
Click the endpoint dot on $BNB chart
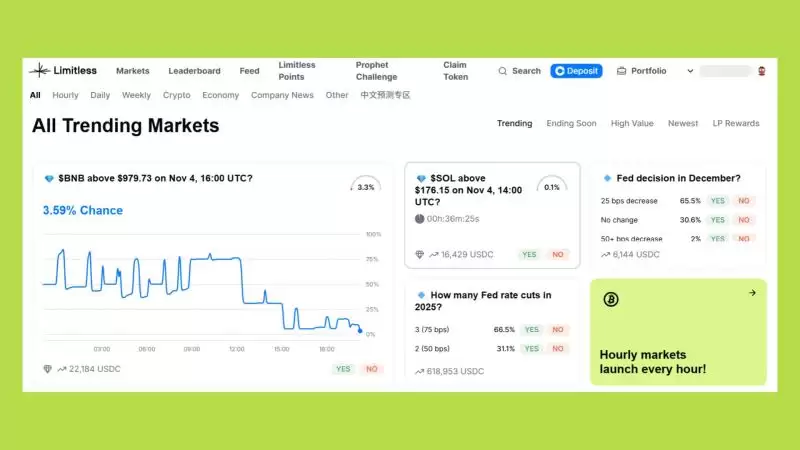(360, 330)
